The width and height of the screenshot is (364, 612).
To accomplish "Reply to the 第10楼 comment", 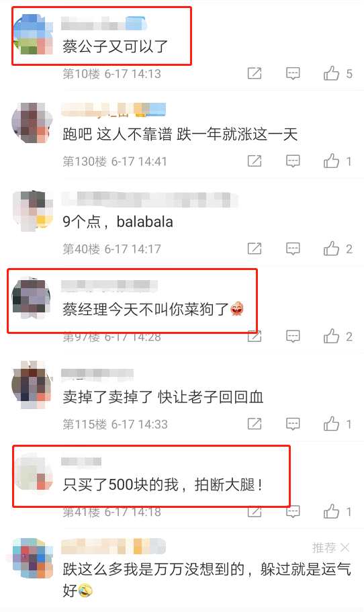I will click(293, 73).
